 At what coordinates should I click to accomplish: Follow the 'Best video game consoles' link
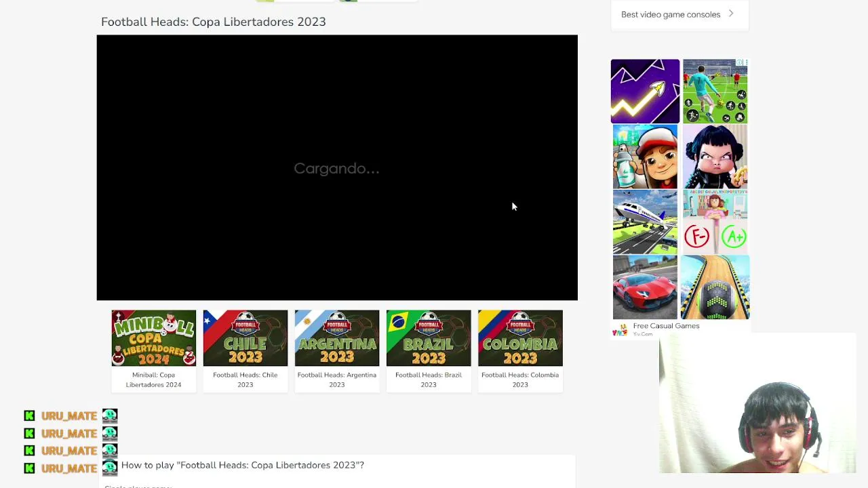coord(671,14)
